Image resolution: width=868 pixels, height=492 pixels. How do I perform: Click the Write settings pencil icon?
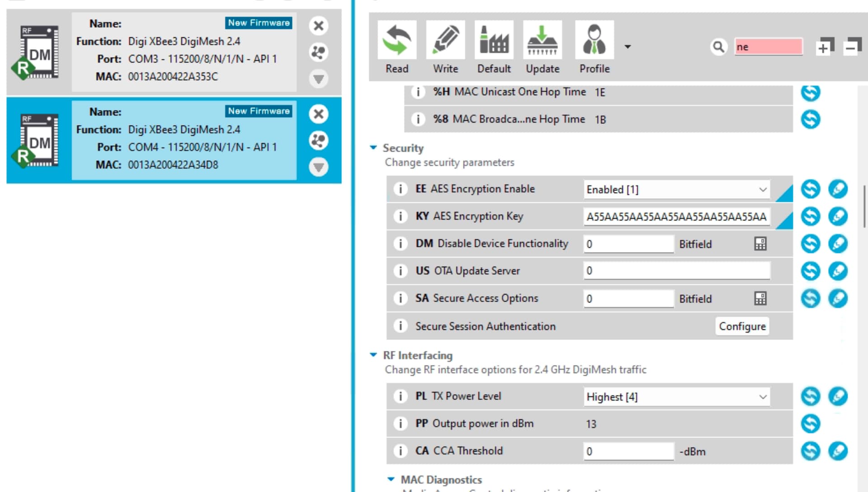click(x=445, y=41)
